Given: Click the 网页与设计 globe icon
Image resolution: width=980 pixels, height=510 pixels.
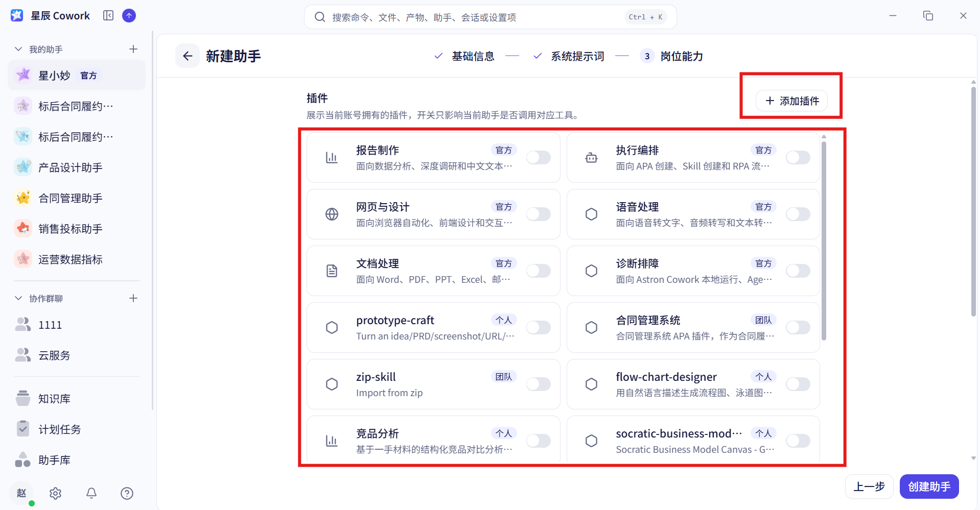Looking at the screenshot, I should [332, 214].
